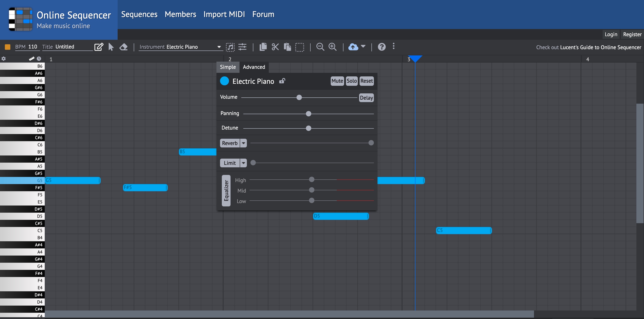
Task: Click the Volume slider handle
Action: click(299, 97)
